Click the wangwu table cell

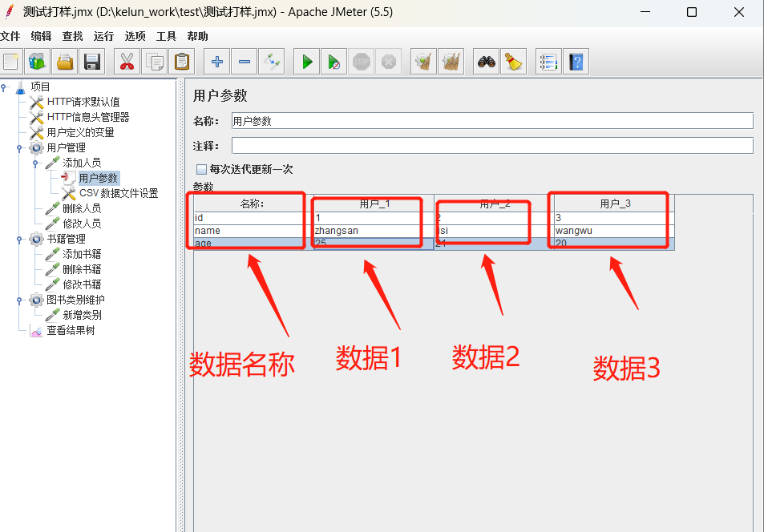[x=614, y=231]
